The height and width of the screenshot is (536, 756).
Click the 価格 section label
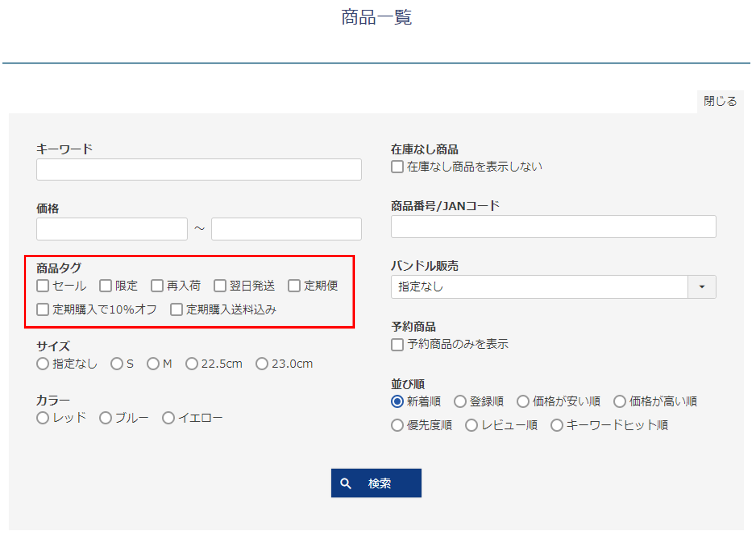tap(48, 208)
